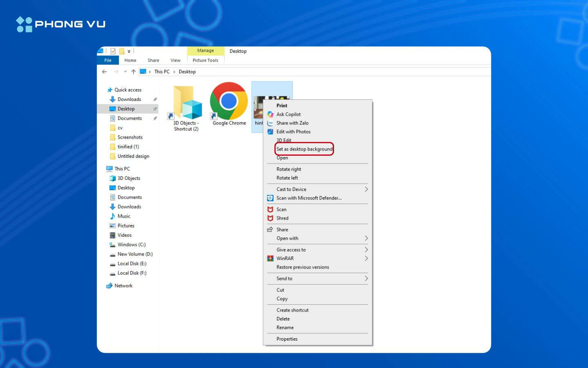Expand the Open with submenu arrow
This screenshot has height=368, width=588.
(x=366, y=238)
